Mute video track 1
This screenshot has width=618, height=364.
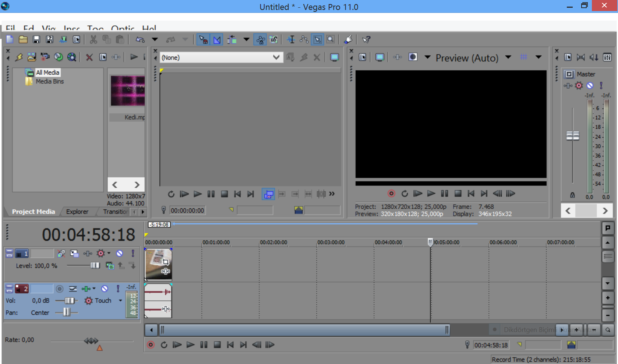(119, 253)
